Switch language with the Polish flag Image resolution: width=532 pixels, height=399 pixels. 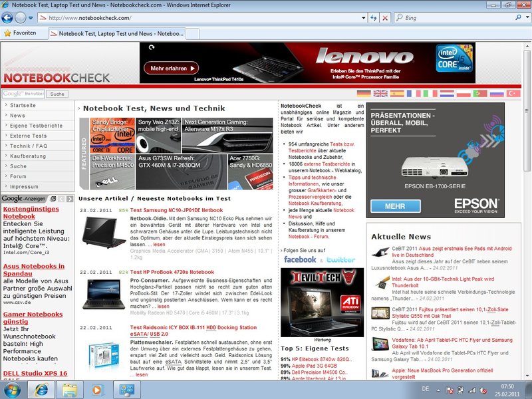click(x=464, y=93)
